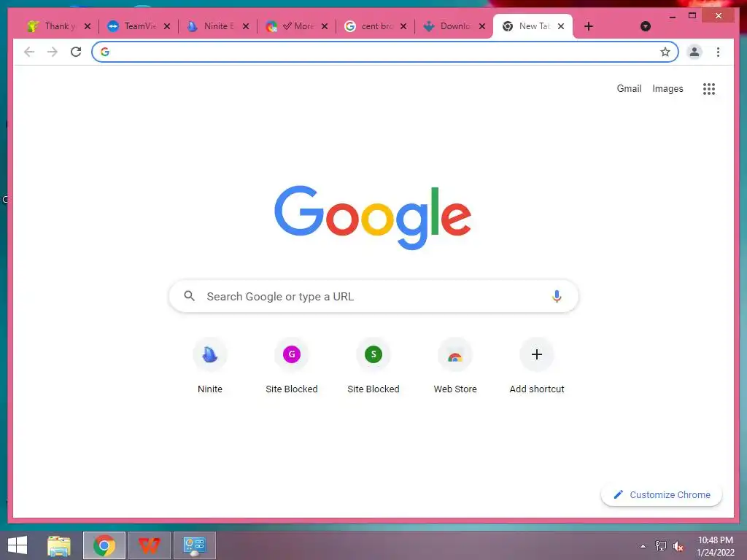This screenshot has width=747, height=560.
Task: Open the magenta G Site Blocked shortcut
Action: click(x=292, y=366)
